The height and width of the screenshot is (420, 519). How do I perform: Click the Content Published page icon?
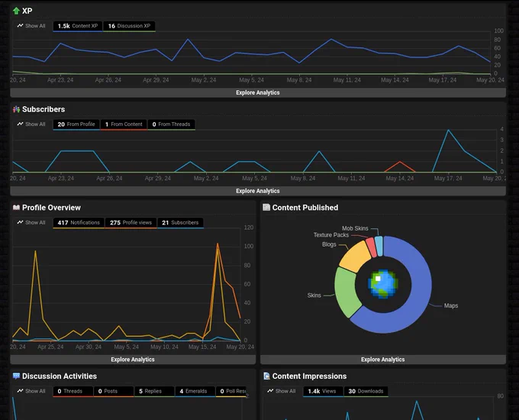(x=266, y=208)
